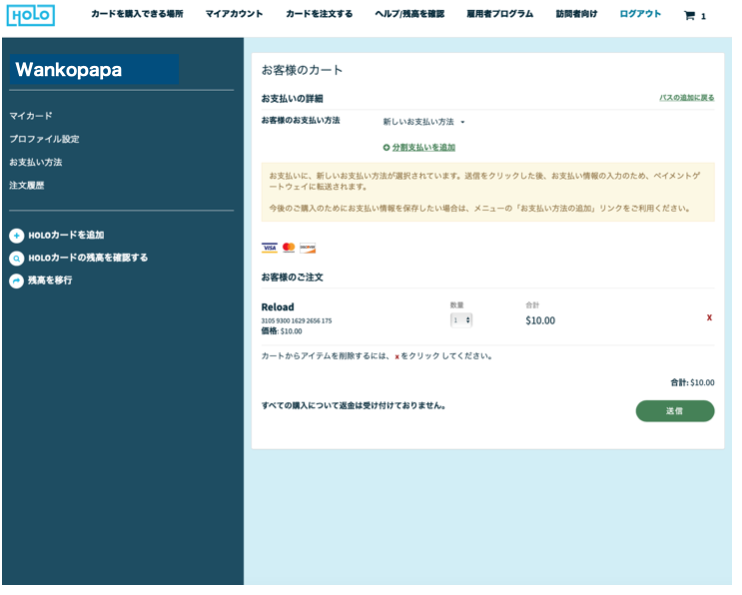Click the お客様のカート heading

(302, 71)
